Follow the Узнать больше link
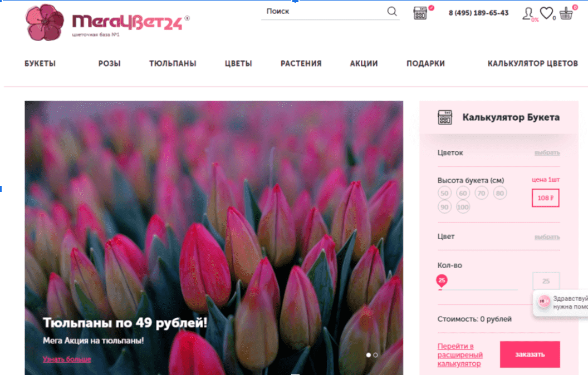The height and width of the screenshot is (375, 588). point(67,359)
